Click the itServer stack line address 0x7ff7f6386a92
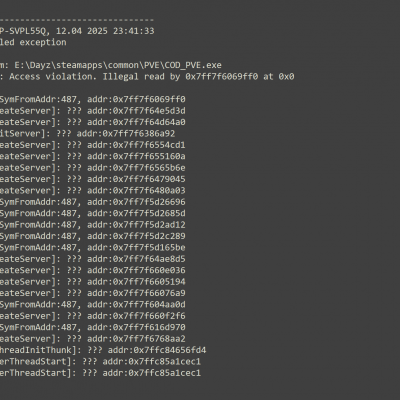400x400 pixels. (x=139, y=134)
